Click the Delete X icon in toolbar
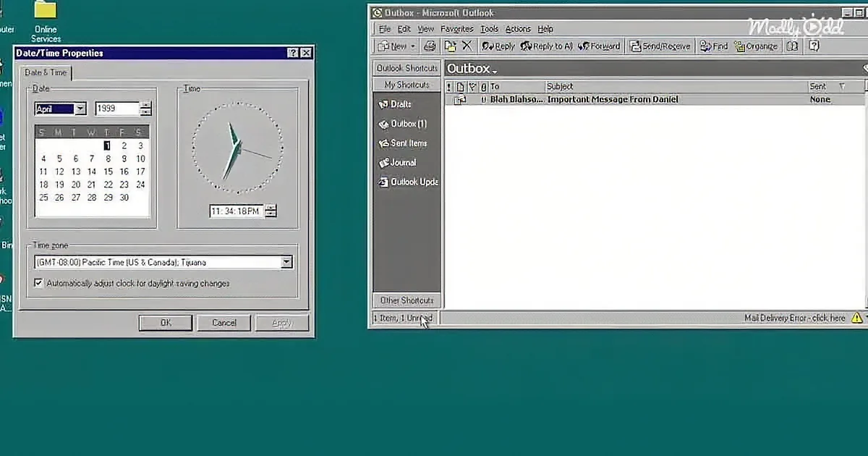 [467, 46]
